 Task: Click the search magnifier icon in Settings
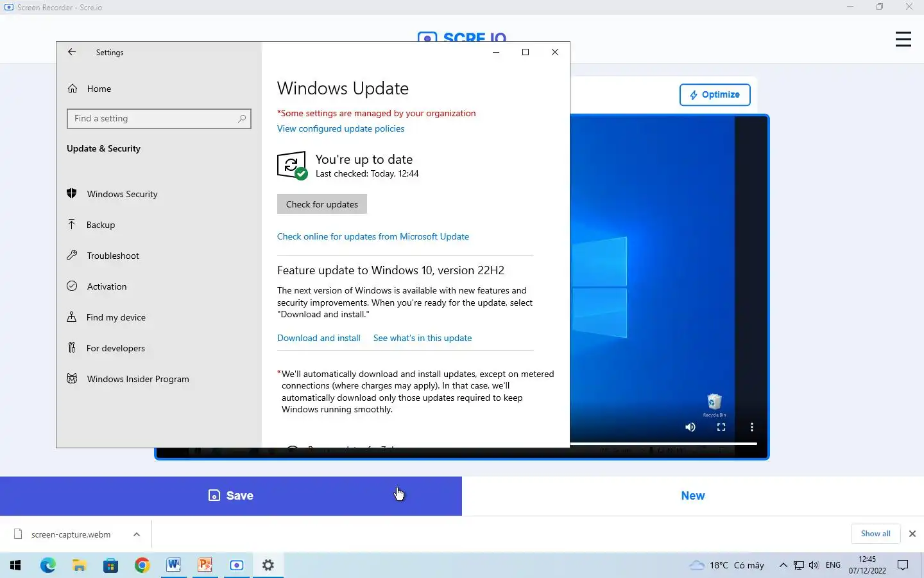(242, 118)
